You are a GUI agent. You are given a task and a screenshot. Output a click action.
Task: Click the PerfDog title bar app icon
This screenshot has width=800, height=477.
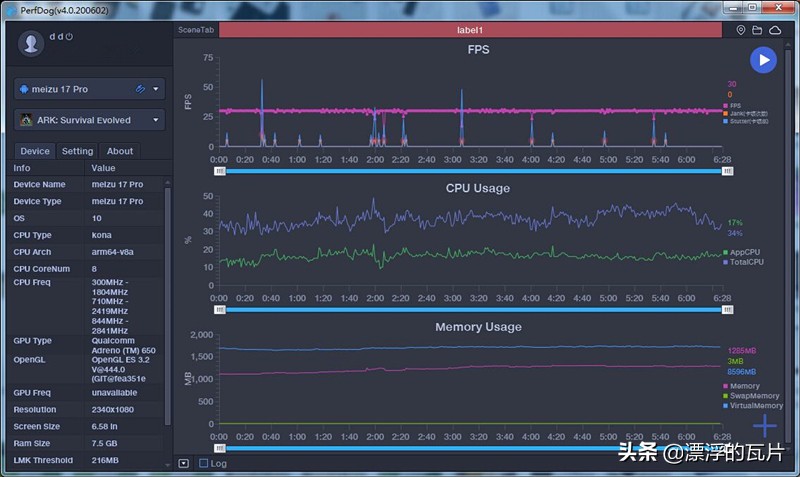[11, 10]
